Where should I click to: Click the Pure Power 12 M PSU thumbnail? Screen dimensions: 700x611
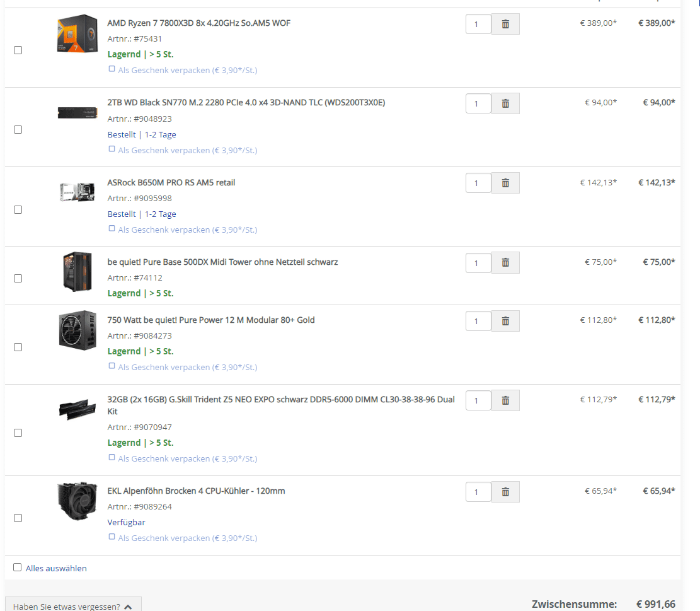[77, 330]
